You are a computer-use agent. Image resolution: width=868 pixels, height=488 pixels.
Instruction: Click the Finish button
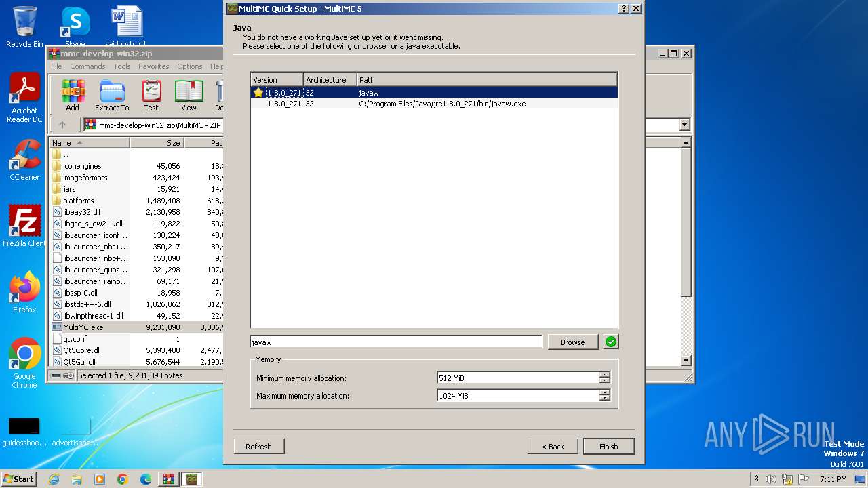(x=608, y=447)
